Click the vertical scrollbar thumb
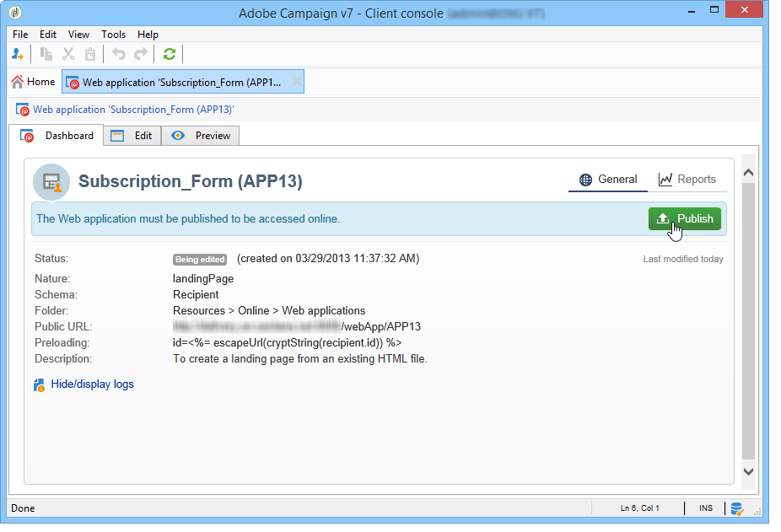Viewport: 781px width, 532px height. tap(748, 320)
